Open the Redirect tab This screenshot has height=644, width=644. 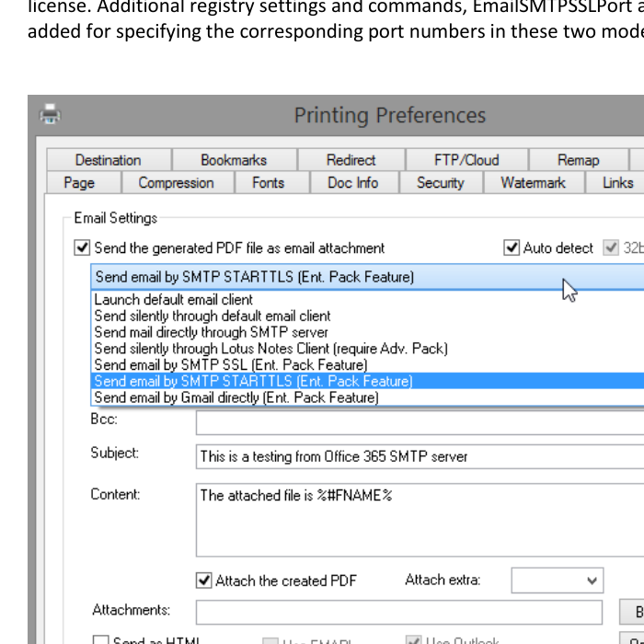(x=351, y=160)
